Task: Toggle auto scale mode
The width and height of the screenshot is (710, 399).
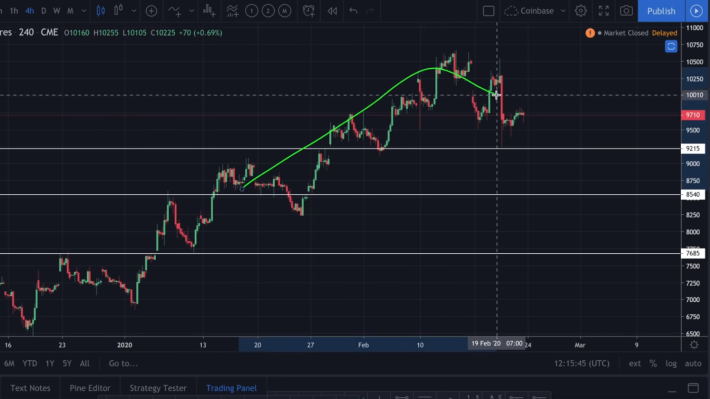Action: tap(693, 363)
